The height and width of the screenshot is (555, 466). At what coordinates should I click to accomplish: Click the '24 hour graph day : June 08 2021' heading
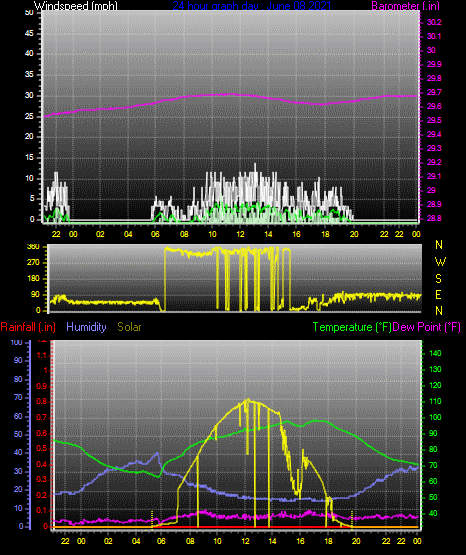(x=252, y=6)
